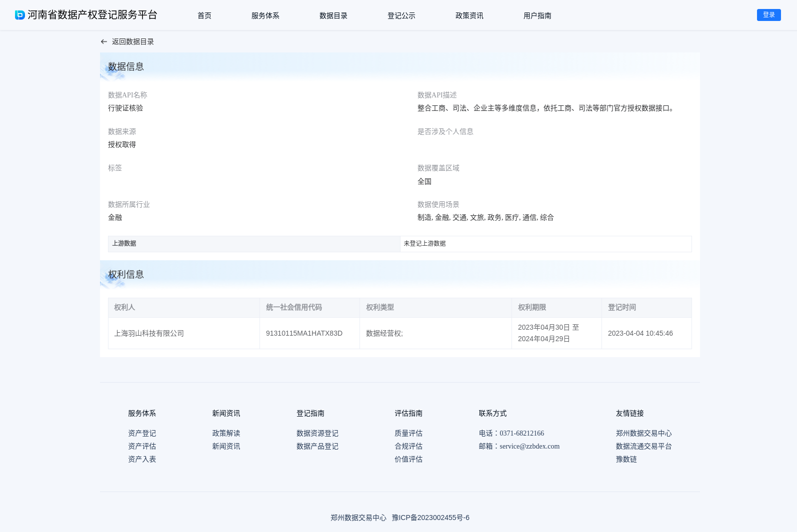
Task: Click the 数据经营权 rights type cell
Action: pos(435,333)
